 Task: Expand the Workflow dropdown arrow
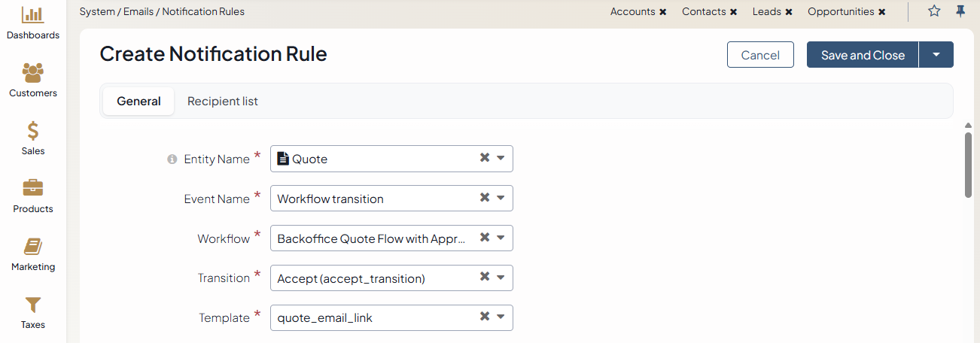click(501, 238)
